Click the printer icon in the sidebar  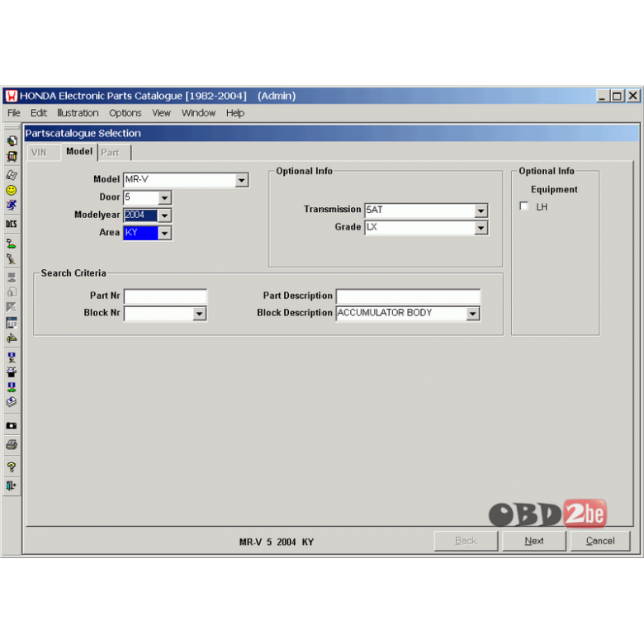[12, 445]
